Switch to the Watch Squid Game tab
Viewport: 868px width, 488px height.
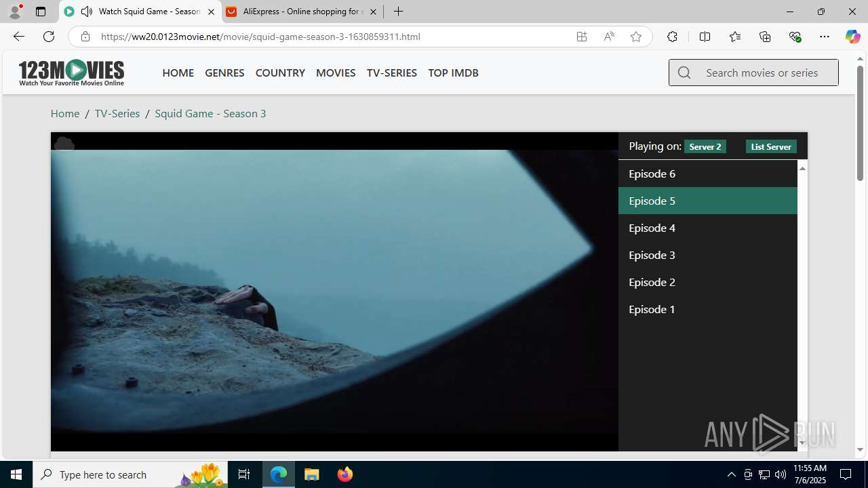coord(140,12)
